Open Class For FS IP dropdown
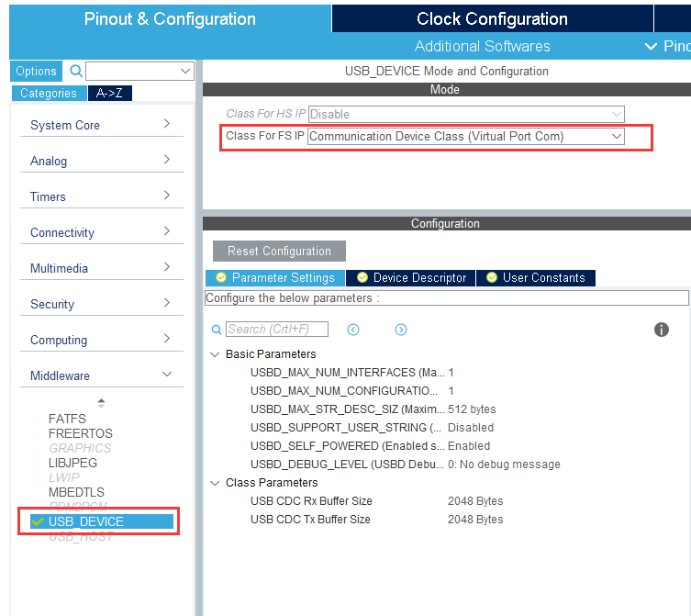 click(x=466, y=136)
